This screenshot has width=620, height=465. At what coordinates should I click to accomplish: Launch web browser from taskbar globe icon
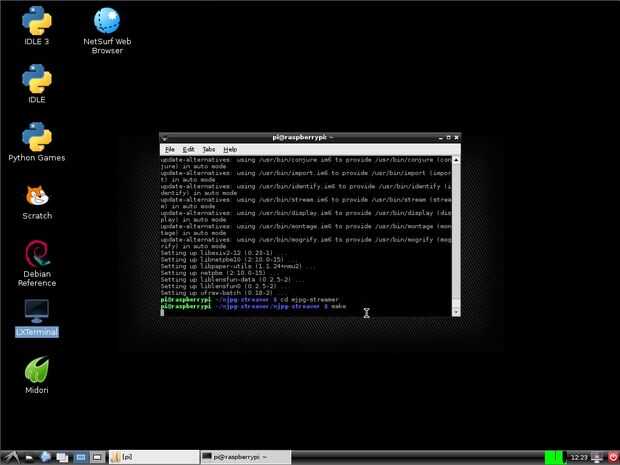46,457
